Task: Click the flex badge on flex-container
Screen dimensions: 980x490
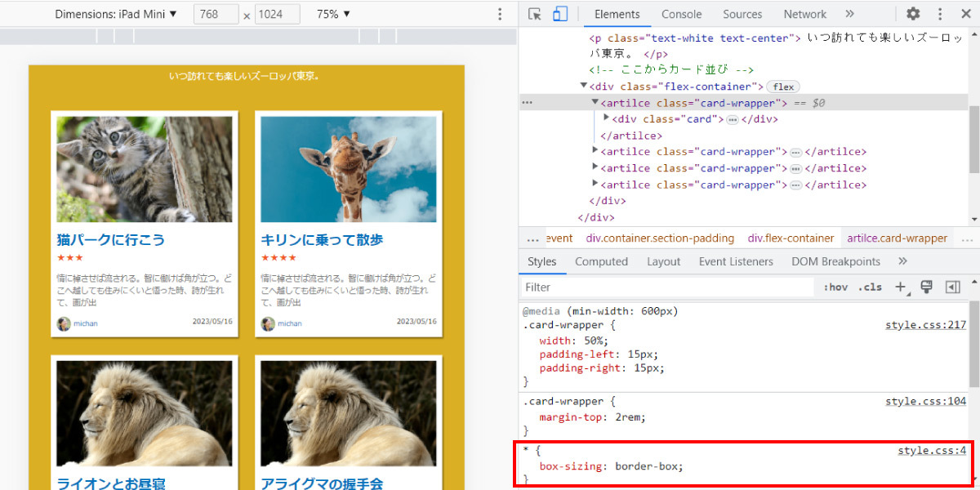Action: [x=783, y=87]
